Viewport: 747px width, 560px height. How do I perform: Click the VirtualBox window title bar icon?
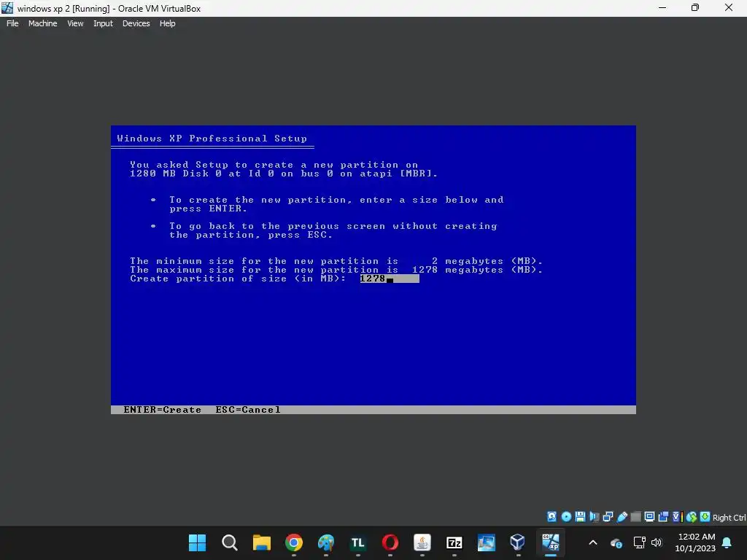7,8
